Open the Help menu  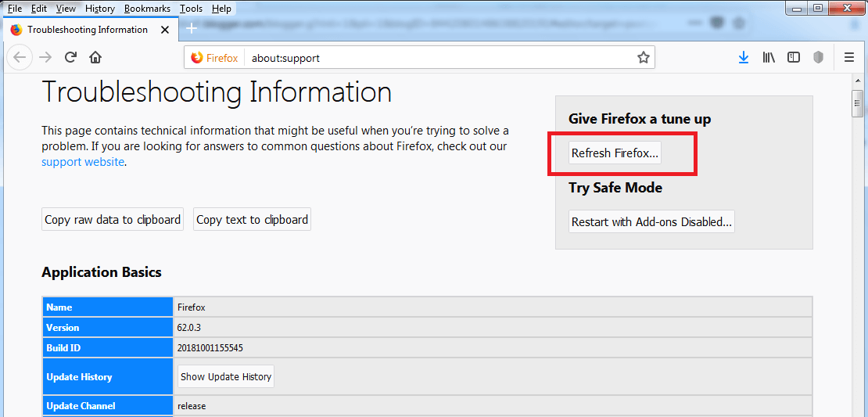[x=221, y=9]
